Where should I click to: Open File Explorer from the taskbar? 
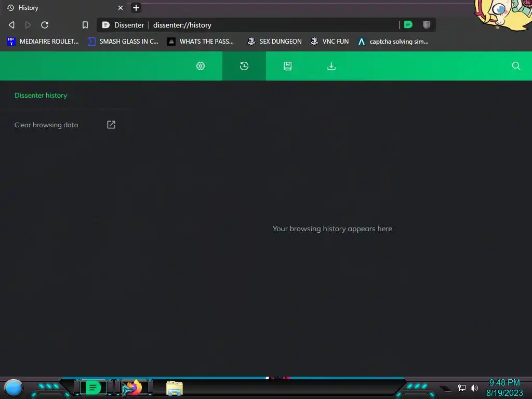click(175, 388)
